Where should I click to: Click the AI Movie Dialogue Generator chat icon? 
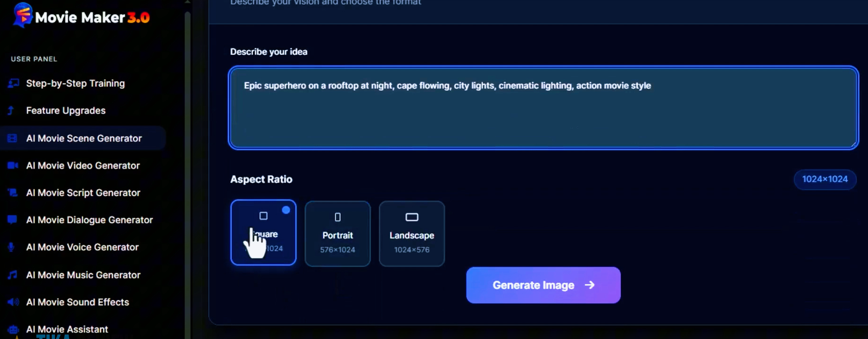point(12,220)
